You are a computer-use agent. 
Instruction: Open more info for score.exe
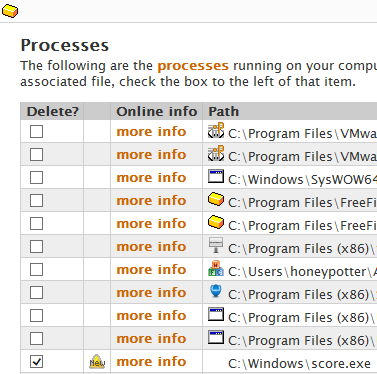point(151,362)
